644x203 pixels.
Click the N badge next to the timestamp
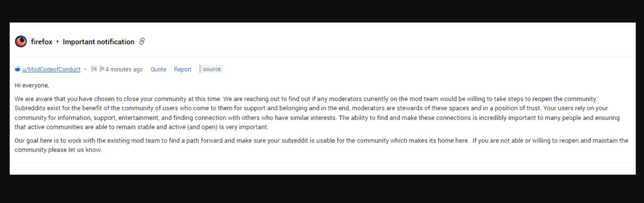95,69
